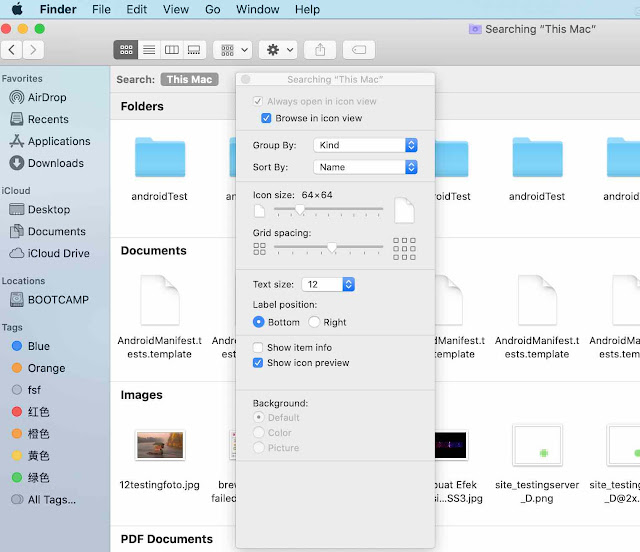640x552 pixels.
Task: Click the Grid spacing slider handle
Action: tap(332, 247)
